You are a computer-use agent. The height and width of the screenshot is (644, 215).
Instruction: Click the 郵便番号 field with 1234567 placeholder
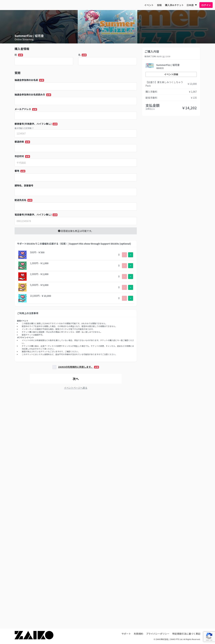76,134
